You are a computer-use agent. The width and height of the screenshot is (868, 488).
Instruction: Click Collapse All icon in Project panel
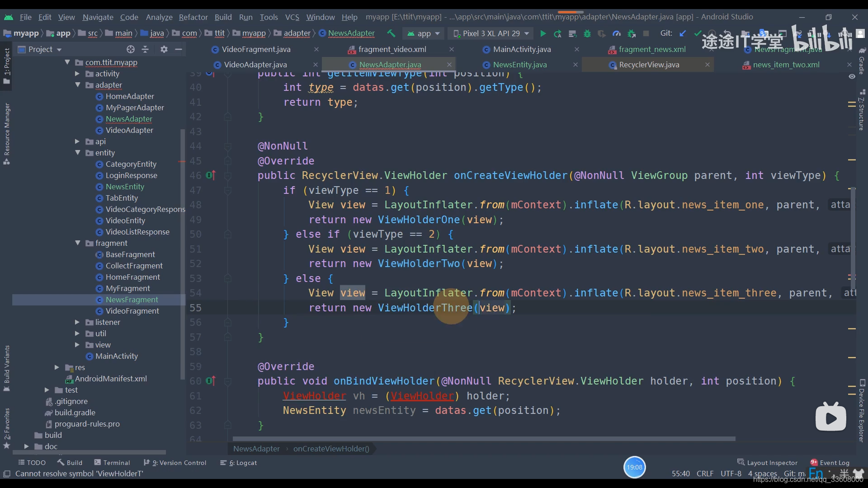[145, 49]
